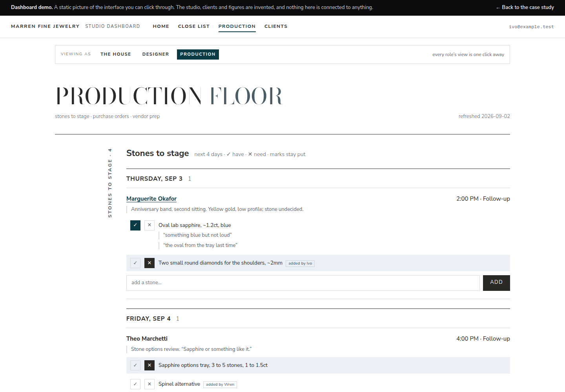Click the Theo Marchetti name
This screenshot has height=392, width=565.
click(x=147, y=339)
